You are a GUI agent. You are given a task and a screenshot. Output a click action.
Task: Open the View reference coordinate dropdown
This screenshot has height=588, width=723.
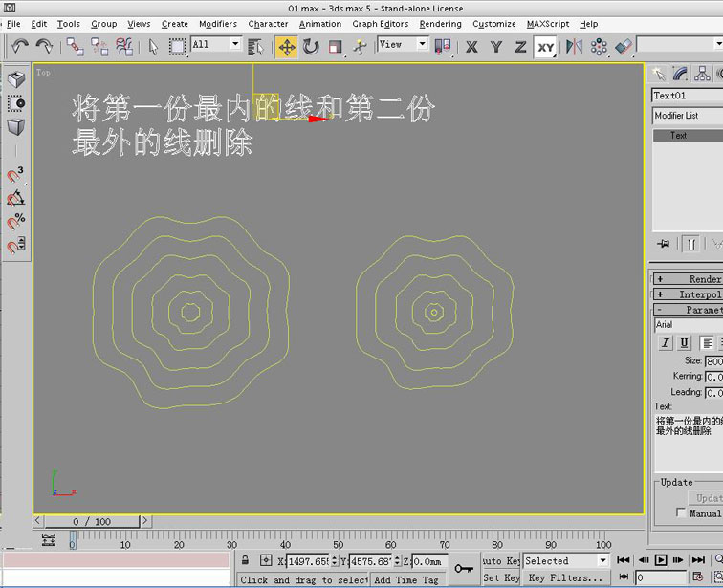pos(403,45)
